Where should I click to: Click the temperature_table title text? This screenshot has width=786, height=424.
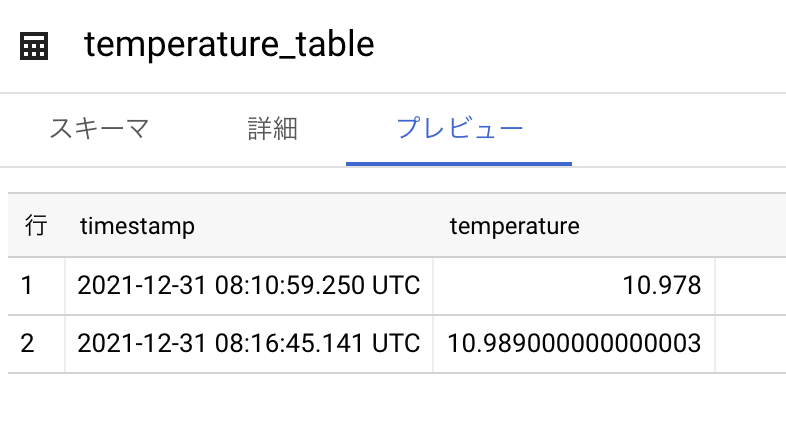click(x=229, y=45)
